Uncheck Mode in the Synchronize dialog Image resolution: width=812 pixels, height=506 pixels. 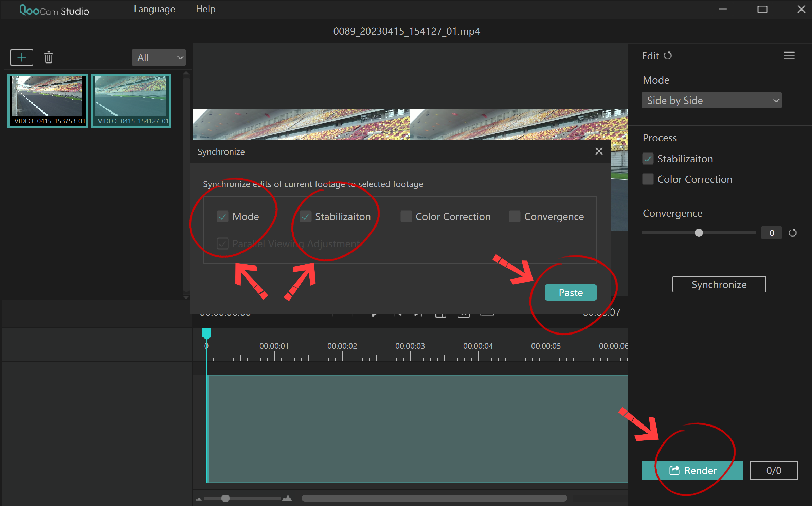(223, 216)
